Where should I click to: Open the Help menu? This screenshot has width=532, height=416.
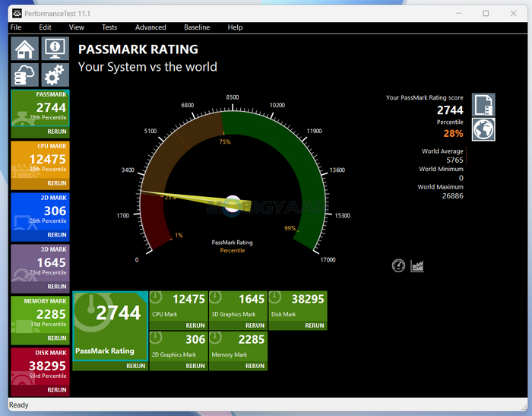click(235, 27)
